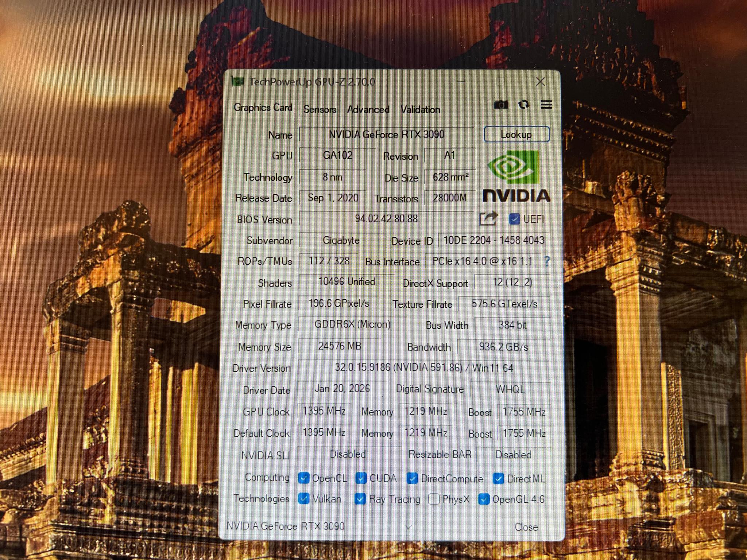Open the hamburger menu icon
The image size is (747, 560).
tap(546, 105)
